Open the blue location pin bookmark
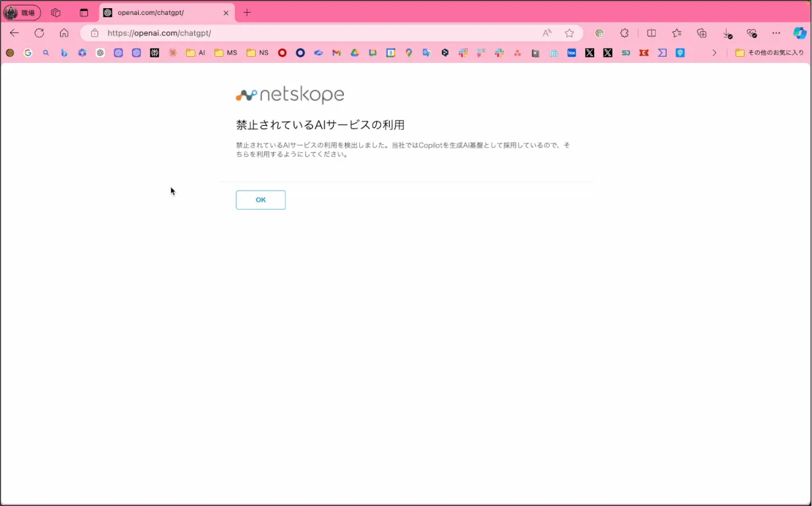 click(x=680, y=53)
